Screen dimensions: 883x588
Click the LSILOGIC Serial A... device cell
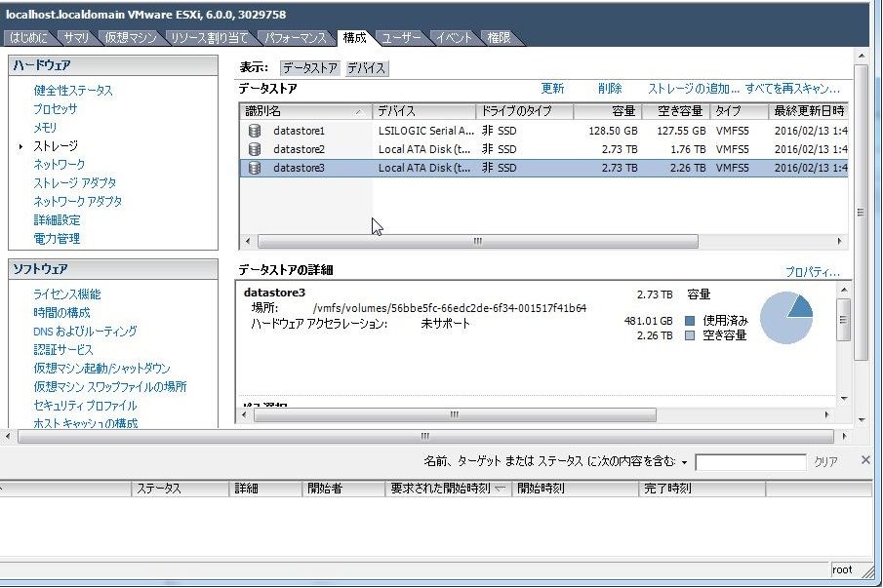point(425,131)
